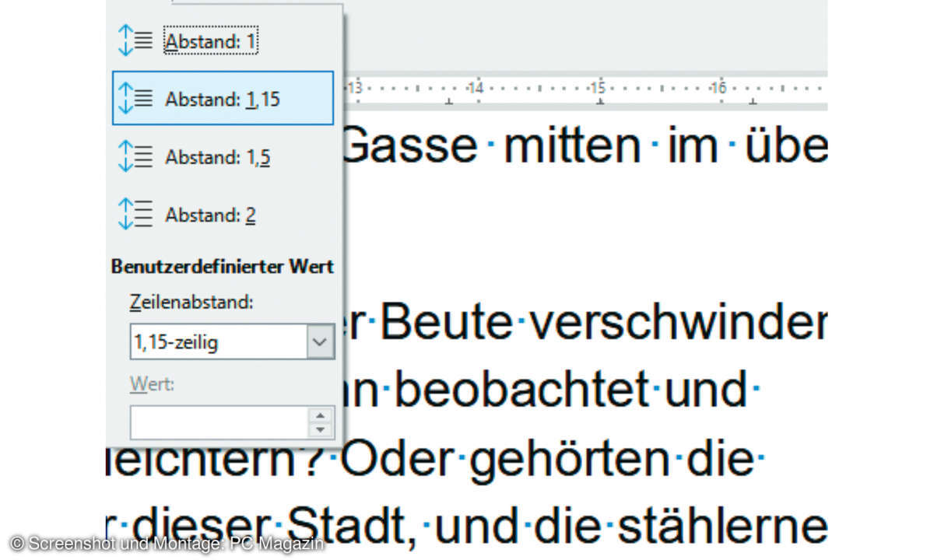Click the 1,5 line spacing icon
934x560 pixels.
[x=135, y=156]
